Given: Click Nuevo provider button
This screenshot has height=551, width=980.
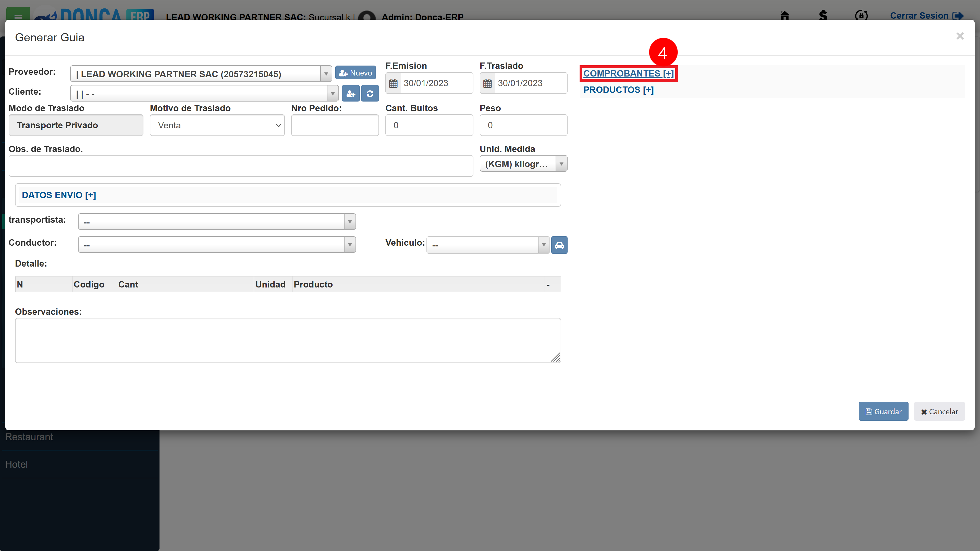Looking at the screenshot, I should pyautogui.click(x=355, y=73).
